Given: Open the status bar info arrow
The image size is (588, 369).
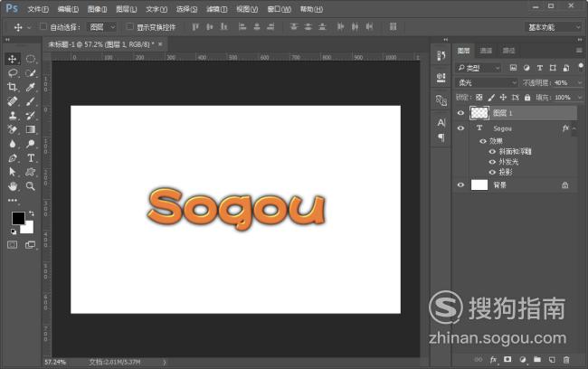Looking at the screenshot, I should [165, 363].
